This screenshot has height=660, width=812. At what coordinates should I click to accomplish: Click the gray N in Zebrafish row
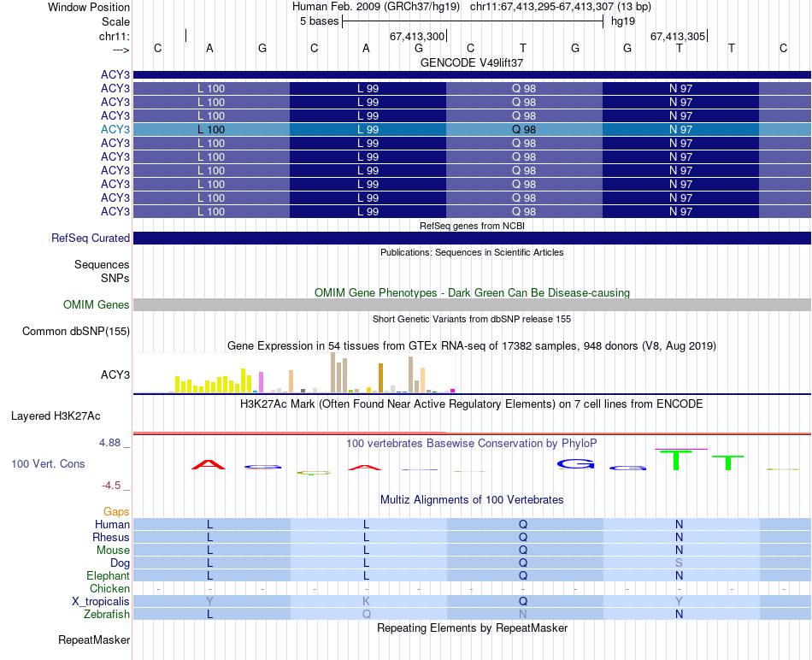(x=523, y=615)
